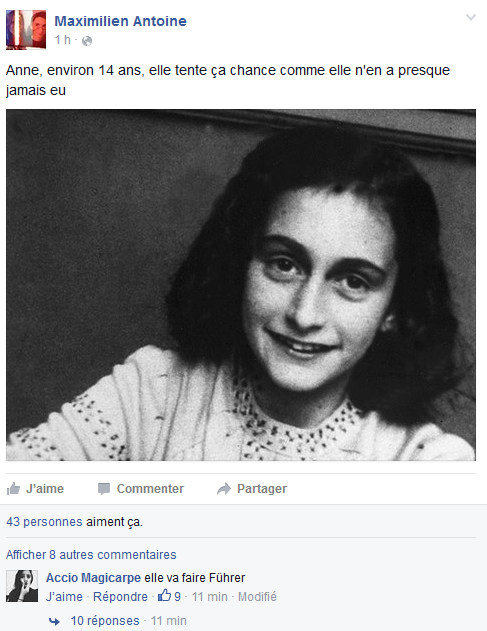Click the thumbs-up count icon showing 9
The image size is (487, 631).
tap(164, 595)
